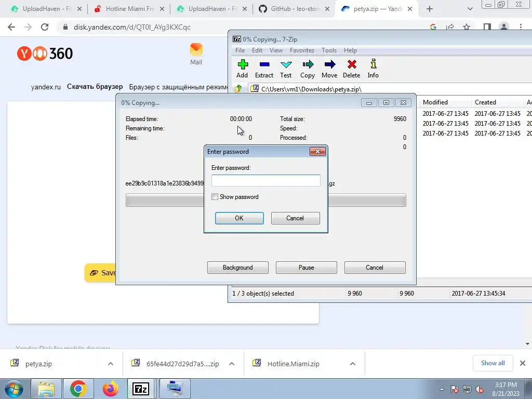Click Скачать браузер link

click(x=95, y=87)
